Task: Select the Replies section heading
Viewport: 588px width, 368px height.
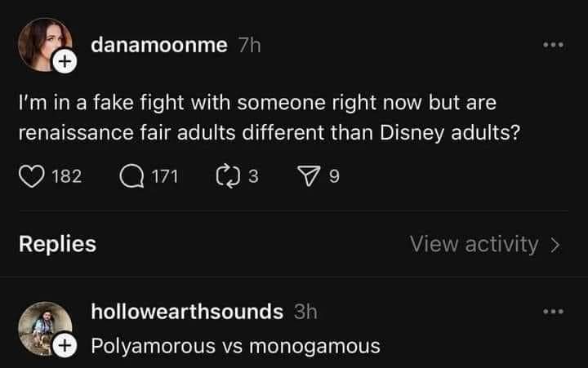Action: click(57, 244)
